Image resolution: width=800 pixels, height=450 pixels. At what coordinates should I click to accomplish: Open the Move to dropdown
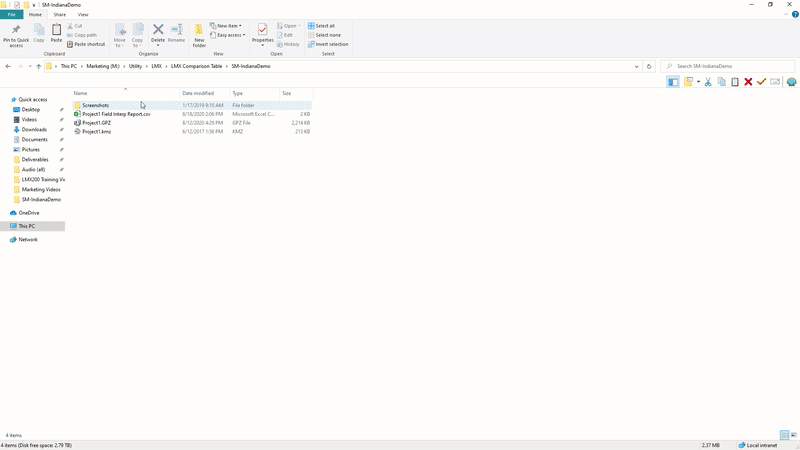click(x=120, y=36)
